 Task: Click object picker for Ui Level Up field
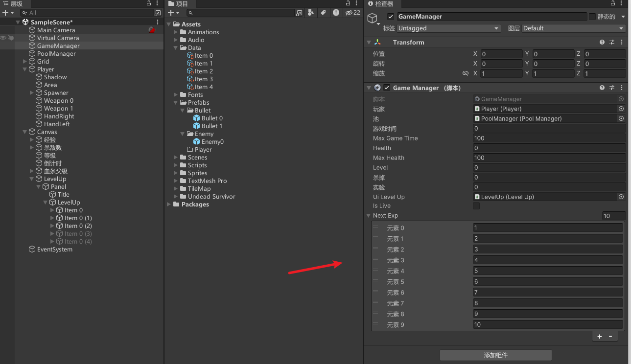621,197
